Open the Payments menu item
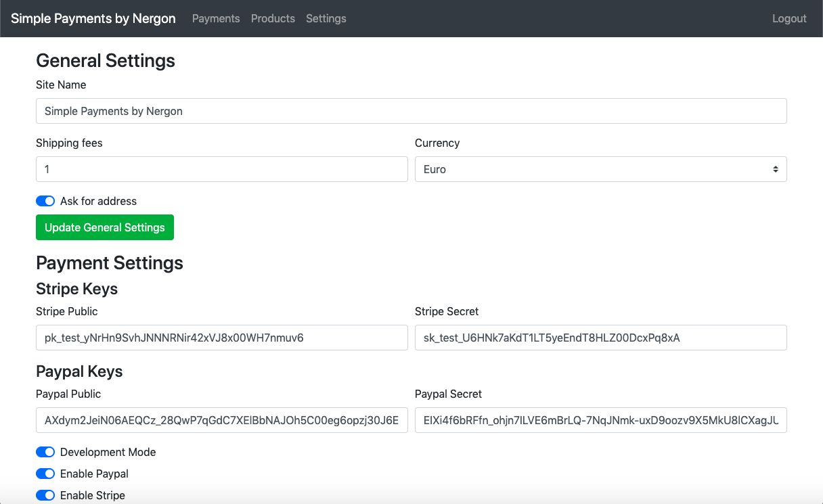This screenshot has height=504, width=823. click(x=216, y=18)
